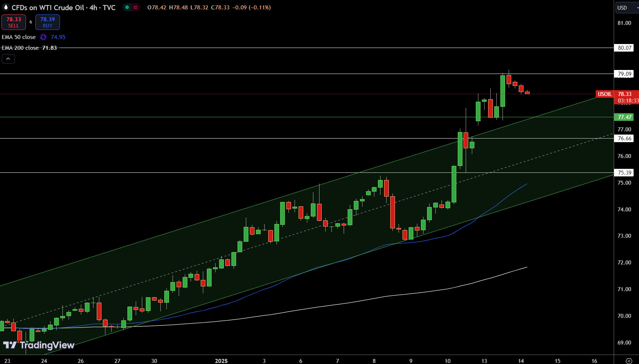
Task: Click the EMA 50 loading circle icon
Action: (x=43, y=37)
